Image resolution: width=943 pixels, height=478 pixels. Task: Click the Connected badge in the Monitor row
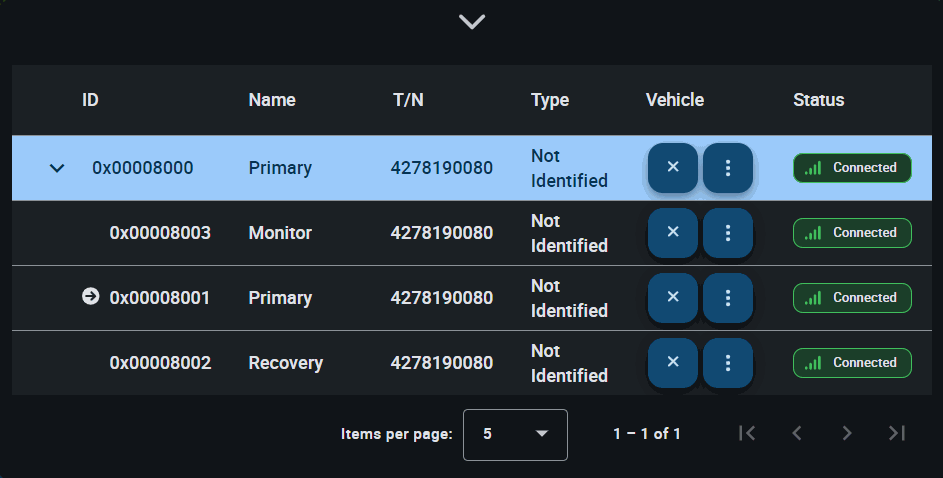pyautogui.click(x=852, y=233)
